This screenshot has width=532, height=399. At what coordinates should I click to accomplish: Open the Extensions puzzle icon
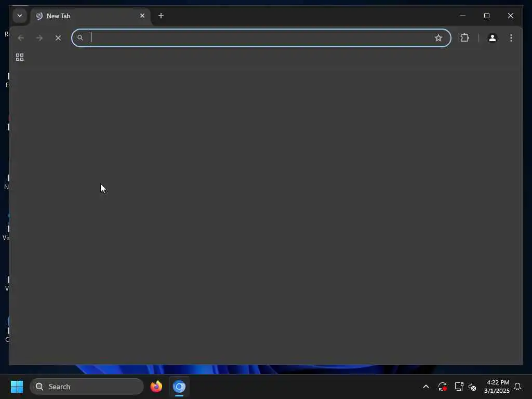point(465,38)
